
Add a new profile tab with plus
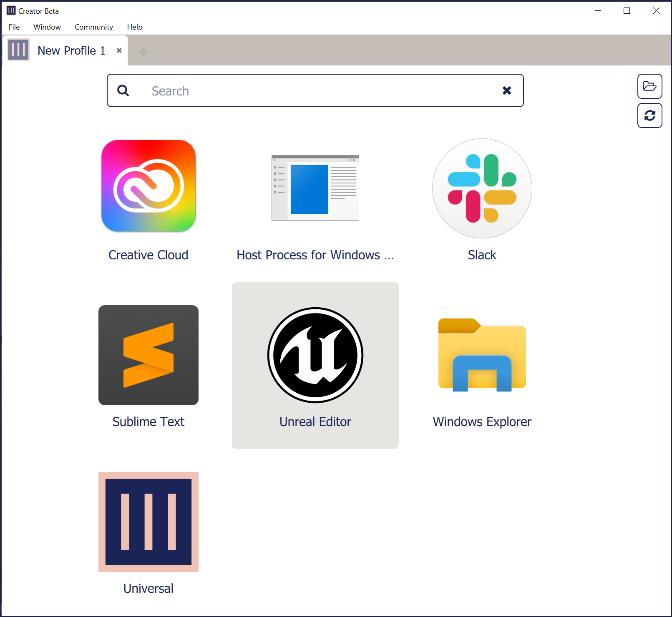tap(143, 51)
